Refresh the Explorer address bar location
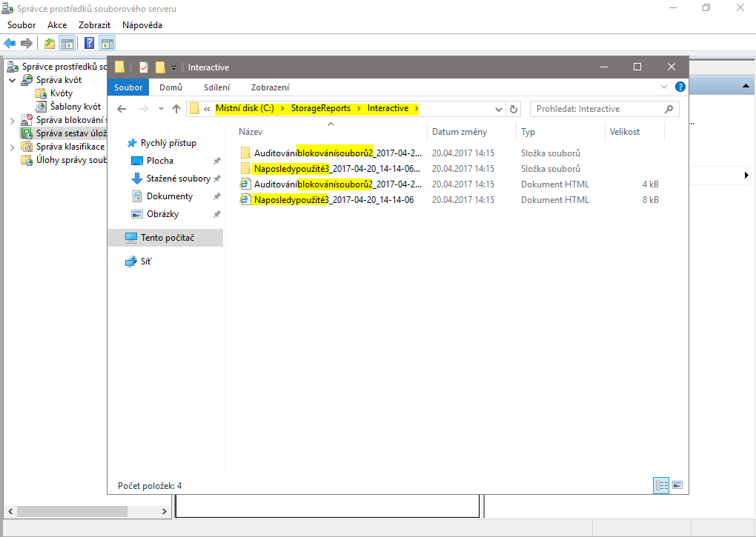Viewport: 756px width, 537px height. click(x=514, y=109)
